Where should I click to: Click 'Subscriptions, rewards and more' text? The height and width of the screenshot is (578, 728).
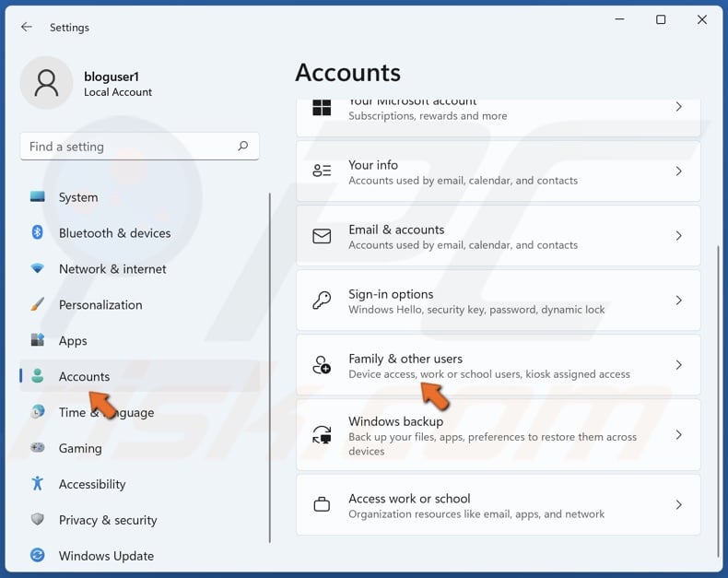pyautogui.click(x=428, y=116)
